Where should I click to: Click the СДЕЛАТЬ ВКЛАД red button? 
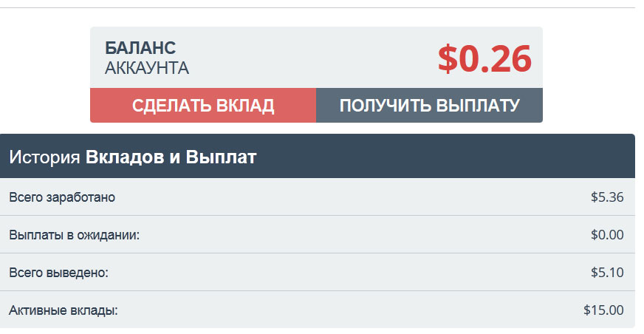203,105
